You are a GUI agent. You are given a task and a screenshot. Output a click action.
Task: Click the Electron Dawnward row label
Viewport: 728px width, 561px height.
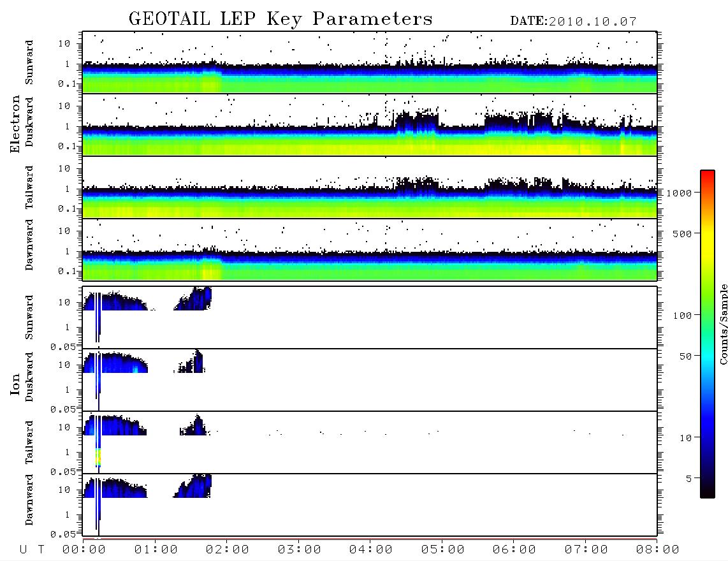click(x=29, y=245)
